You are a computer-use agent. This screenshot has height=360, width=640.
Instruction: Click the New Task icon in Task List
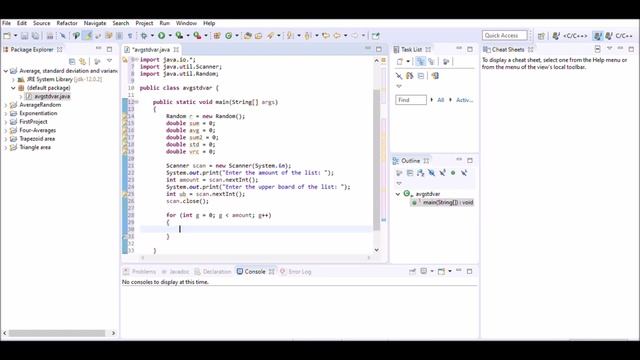pos(400,62)
